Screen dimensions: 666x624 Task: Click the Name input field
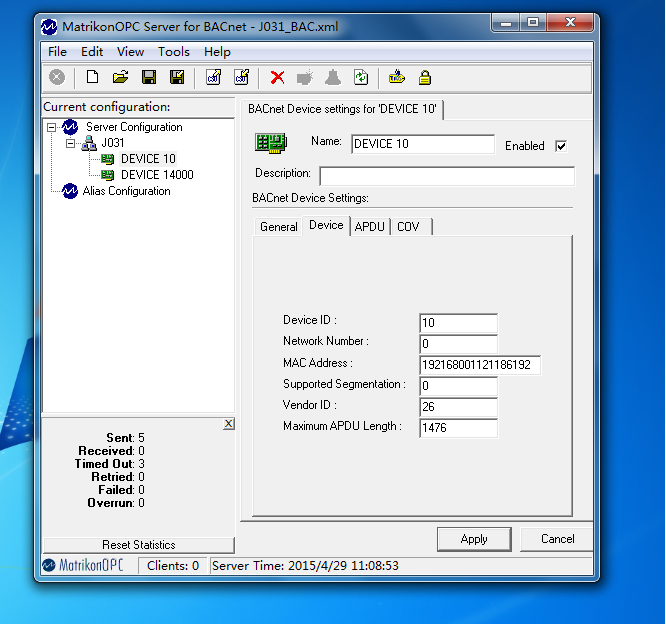[423, 144]
